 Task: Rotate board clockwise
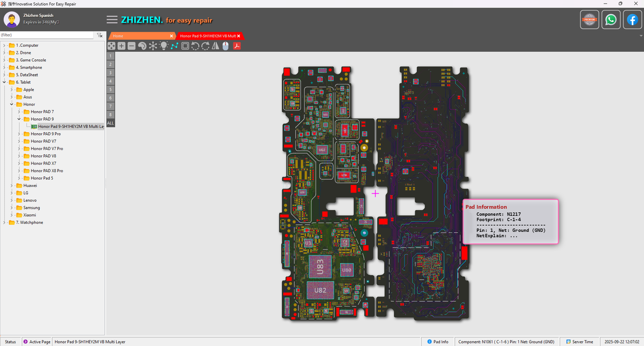coord(205,46)
